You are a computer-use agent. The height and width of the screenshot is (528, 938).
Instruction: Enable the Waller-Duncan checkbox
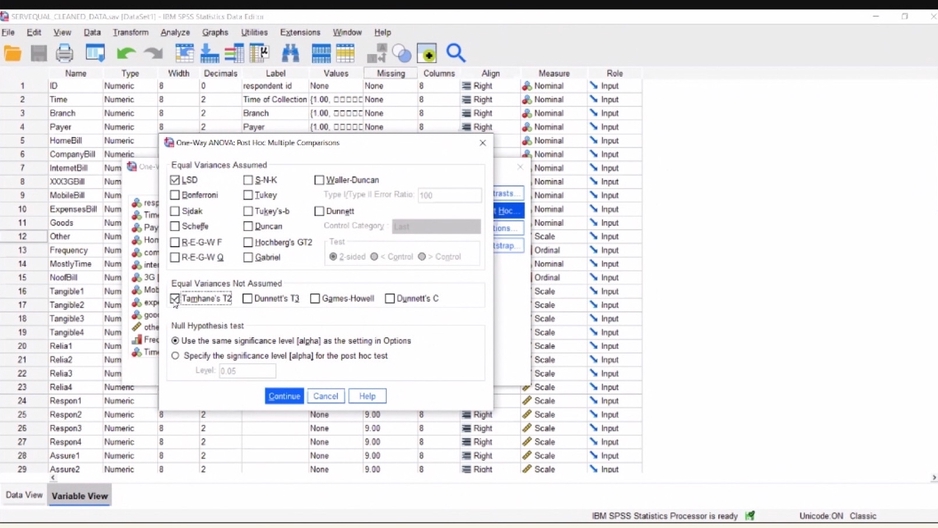click(x=319, y=180)
